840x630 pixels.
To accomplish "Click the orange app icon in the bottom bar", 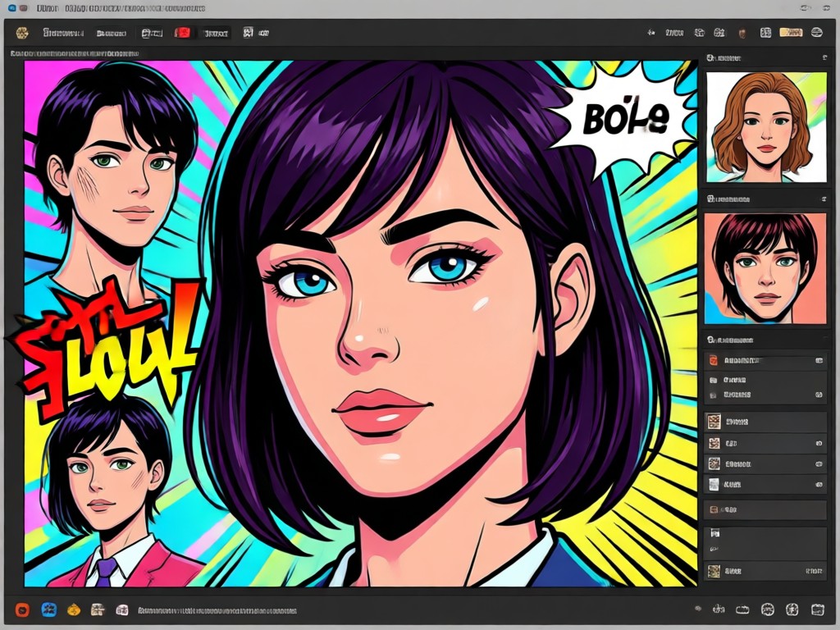I will (x=22, y=609).
